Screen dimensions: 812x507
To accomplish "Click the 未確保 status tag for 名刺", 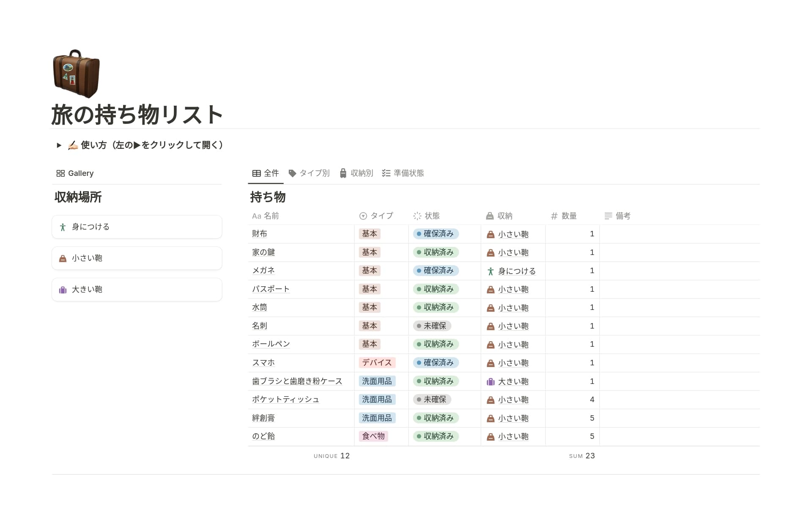I will 432,326.
